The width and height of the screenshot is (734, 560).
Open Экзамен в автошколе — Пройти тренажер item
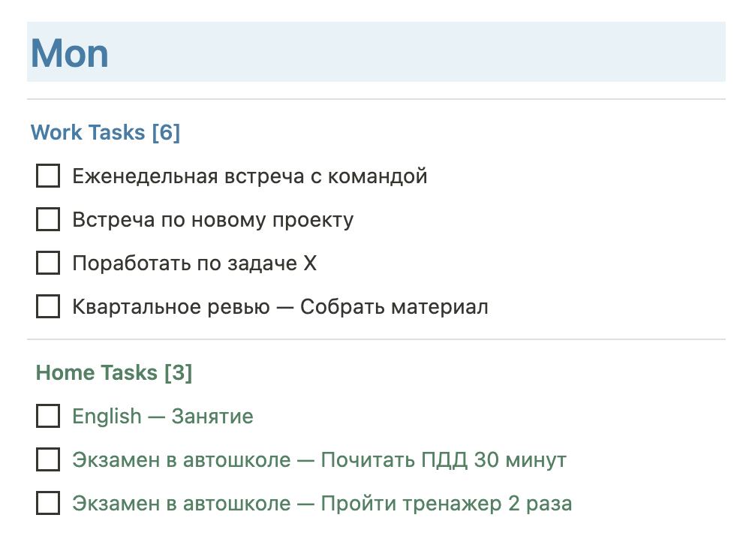pos(322,503)
